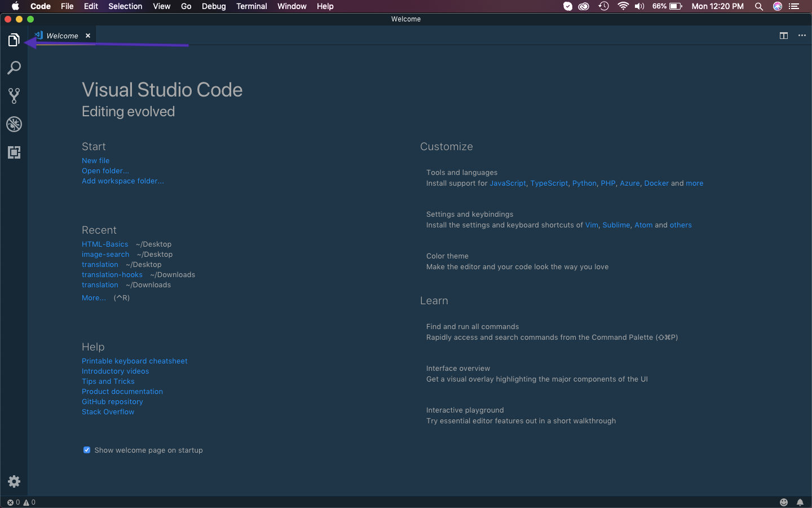The image size is (812, 508).
Task: Click the Manage gear icon
Action: pos(14,481)
